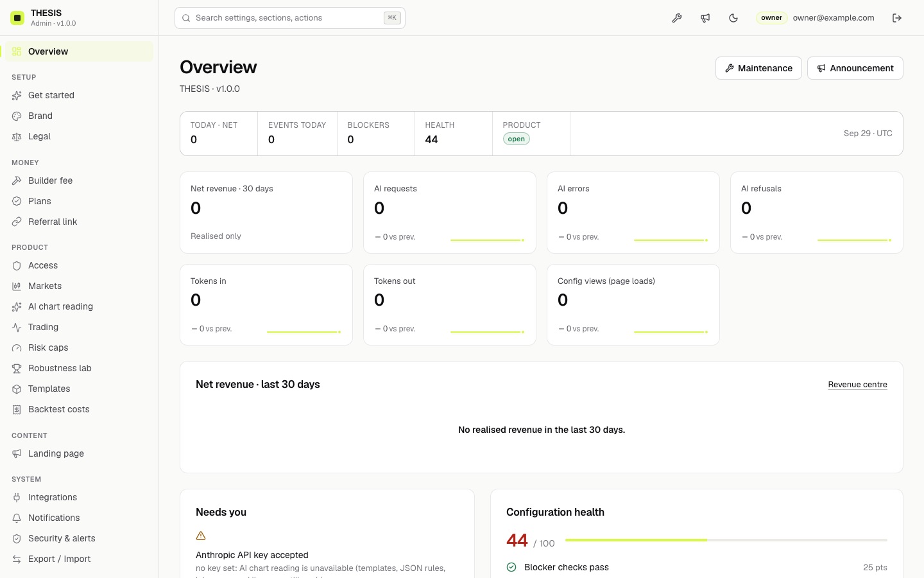Click the AI requests metric card
The height and width of the screenshot is (578, 924).
tap(450, 213)
